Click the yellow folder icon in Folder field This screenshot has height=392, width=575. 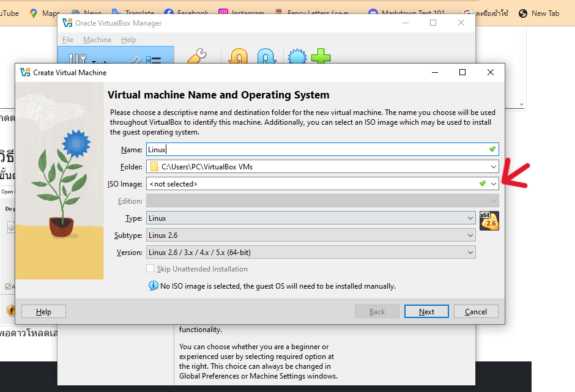pos(154,166)
